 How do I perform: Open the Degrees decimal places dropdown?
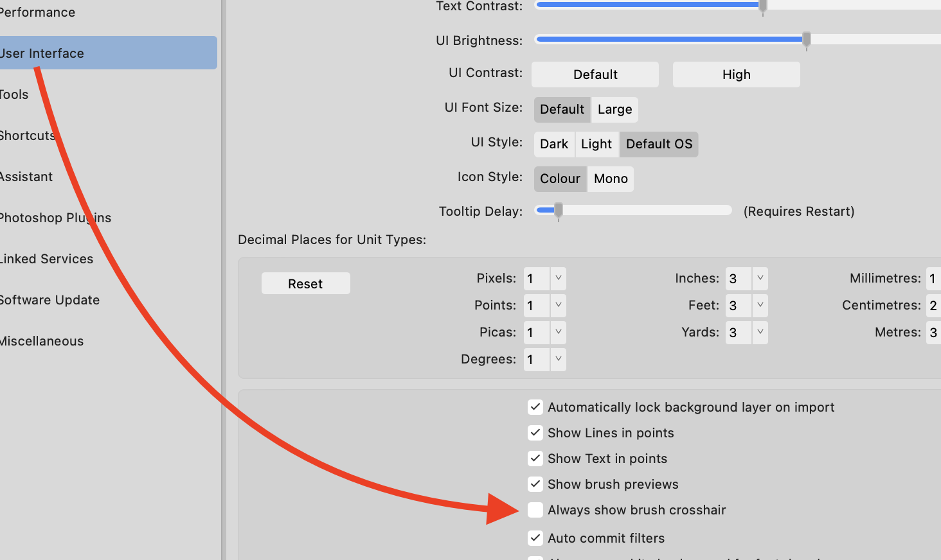point(558,359)
